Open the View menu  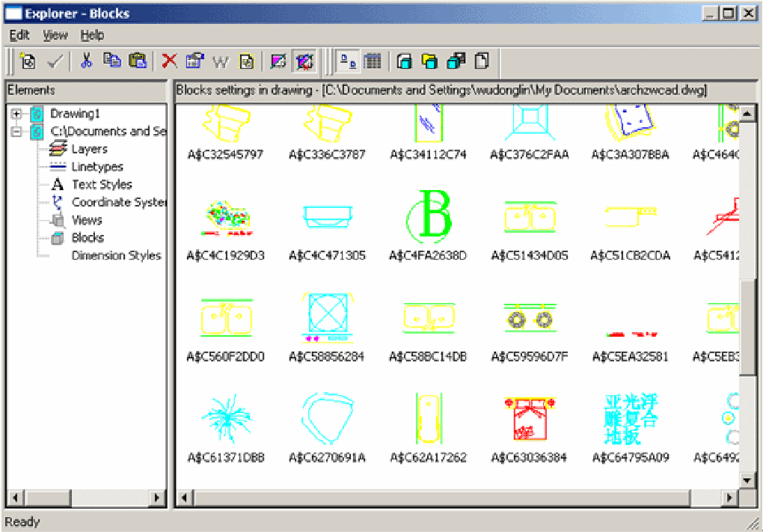pos(55,35)
